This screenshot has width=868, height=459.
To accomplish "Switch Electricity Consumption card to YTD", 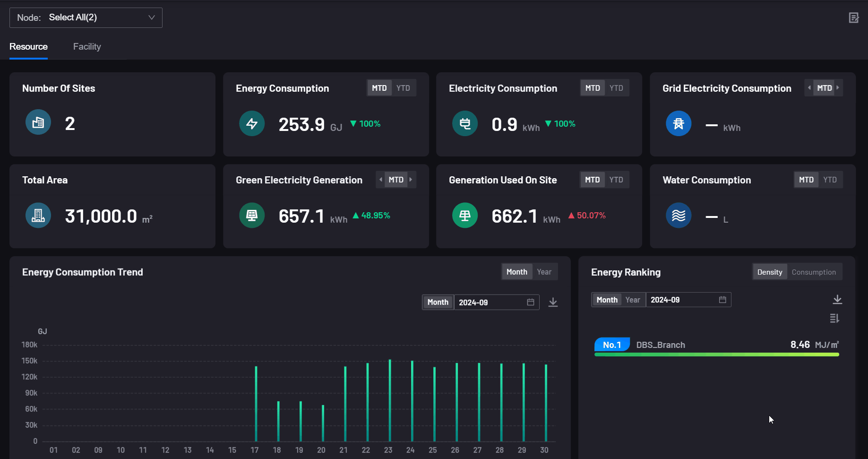I will 616,88.
